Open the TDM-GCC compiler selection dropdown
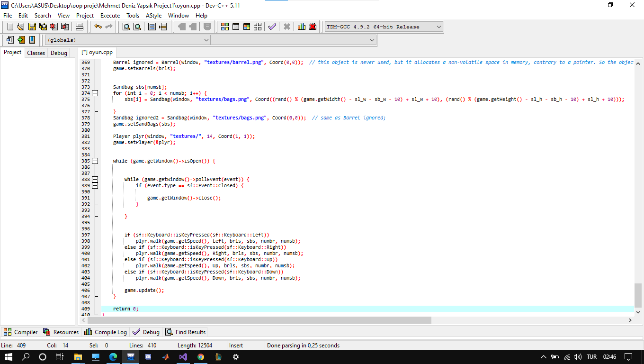This screenshot has width=644, height=364. [438, 26]
